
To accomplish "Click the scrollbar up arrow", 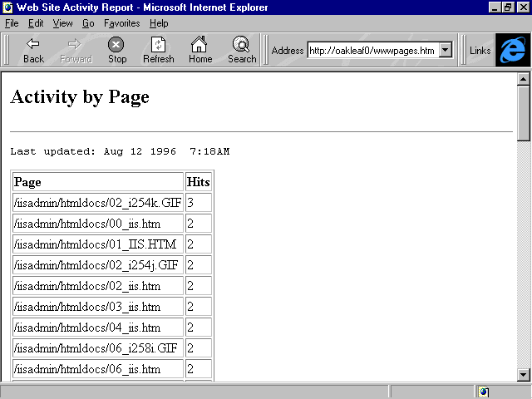I will (x=524, y=80).
